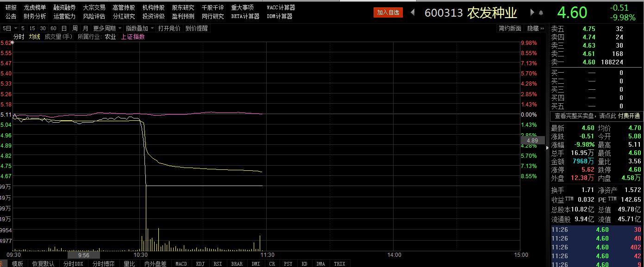The width and height of the screenshot is (644, 267).
Task: Toggle 均线 average line display
Action: tap(34, 37)
